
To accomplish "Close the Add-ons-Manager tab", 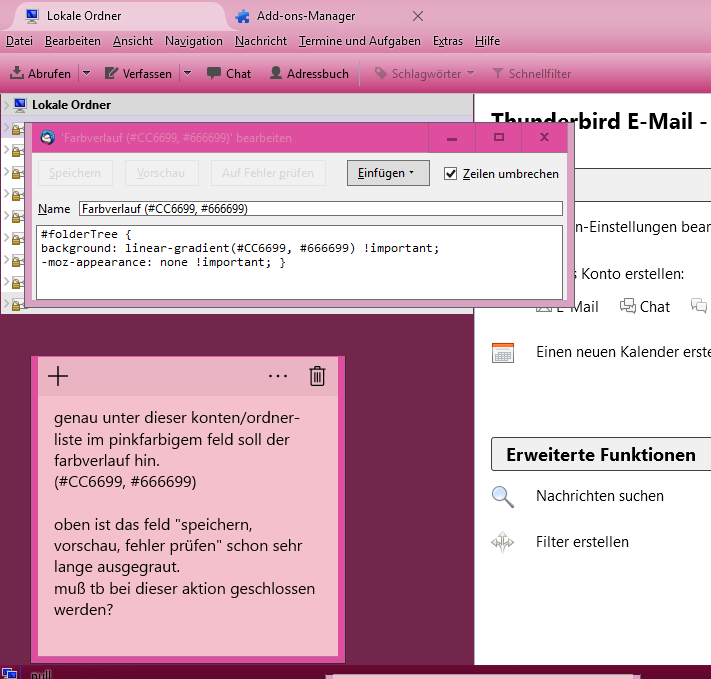I will [x=418, y=16].
